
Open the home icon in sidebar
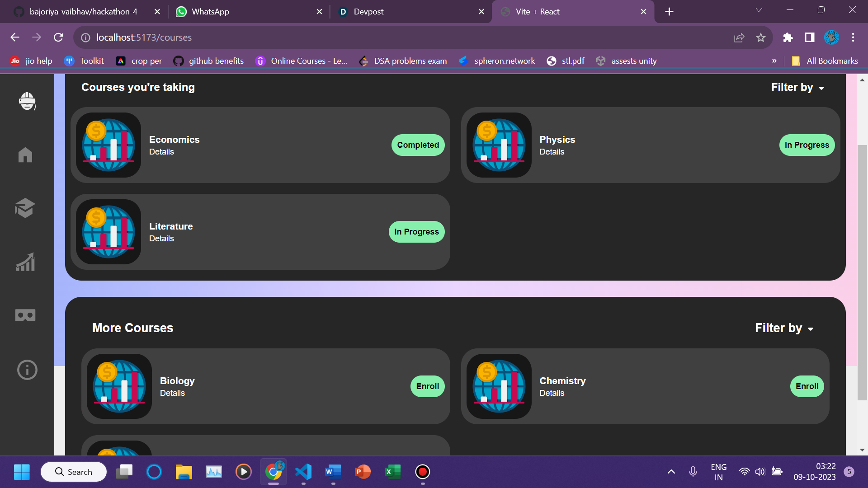pos(25,155)
